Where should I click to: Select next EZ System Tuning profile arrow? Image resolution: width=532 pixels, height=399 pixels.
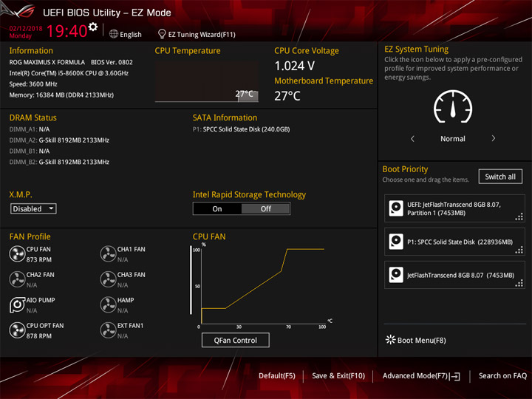(494, 138)
